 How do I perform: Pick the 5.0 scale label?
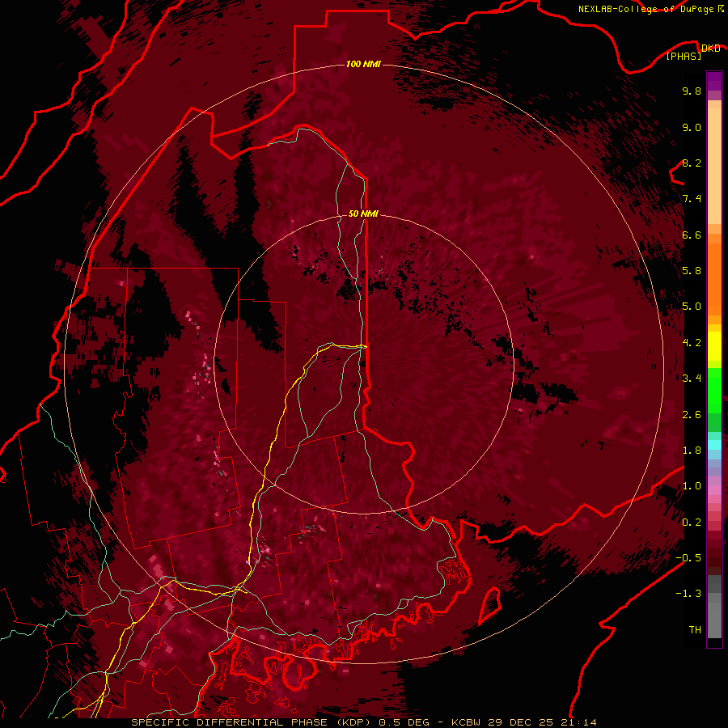(x=692, y=307)
